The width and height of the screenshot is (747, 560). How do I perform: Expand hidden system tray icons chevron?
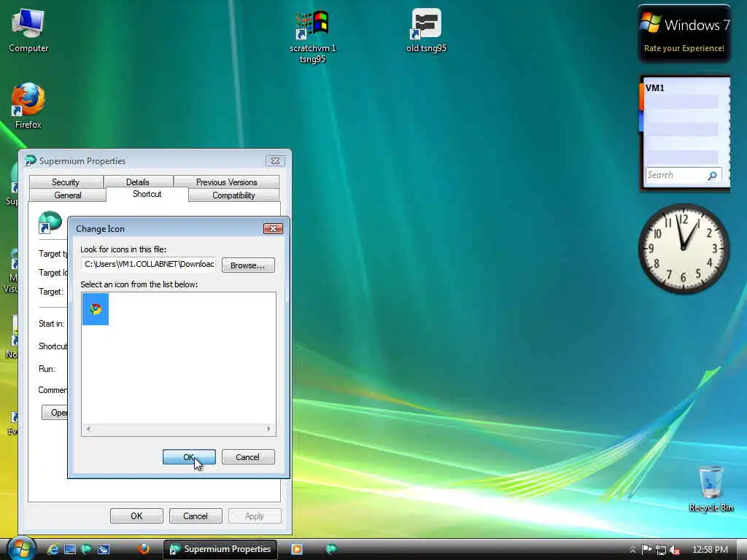632,550
